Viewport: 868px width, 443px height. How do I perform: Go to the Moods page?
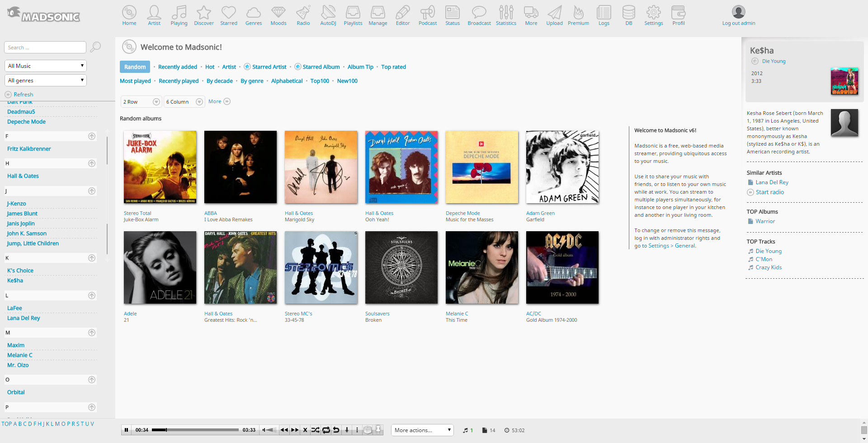278,15
